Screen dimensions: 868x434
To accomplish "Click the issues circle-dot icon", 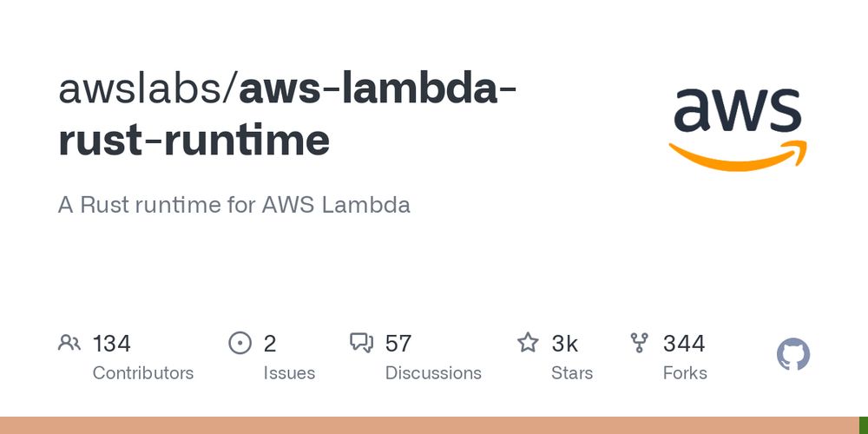I will click(x=240, y=343).
